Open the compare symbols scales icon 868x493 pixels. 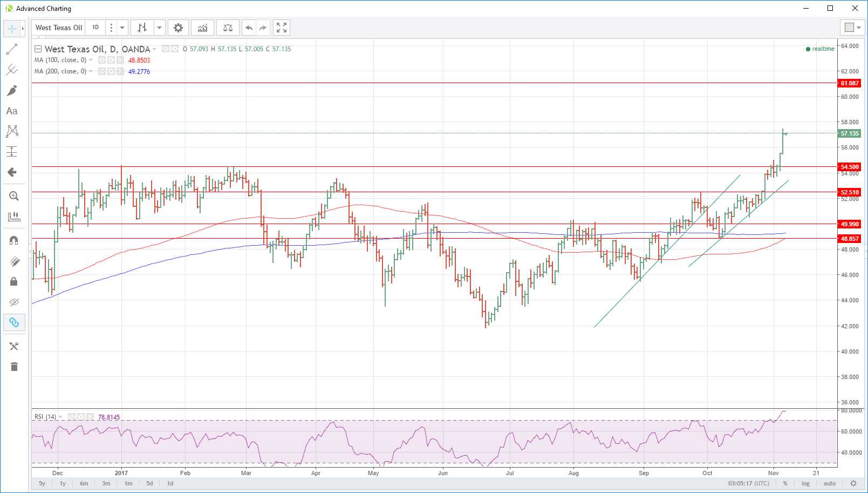(228, 28)
